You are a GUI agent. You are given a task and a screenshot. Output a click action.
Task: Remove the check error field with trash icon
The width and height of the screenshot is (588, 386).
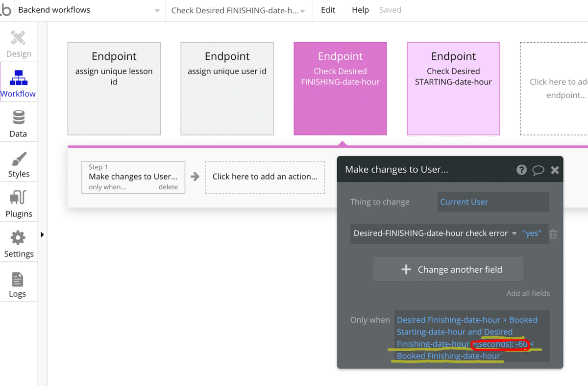(553, 234)
